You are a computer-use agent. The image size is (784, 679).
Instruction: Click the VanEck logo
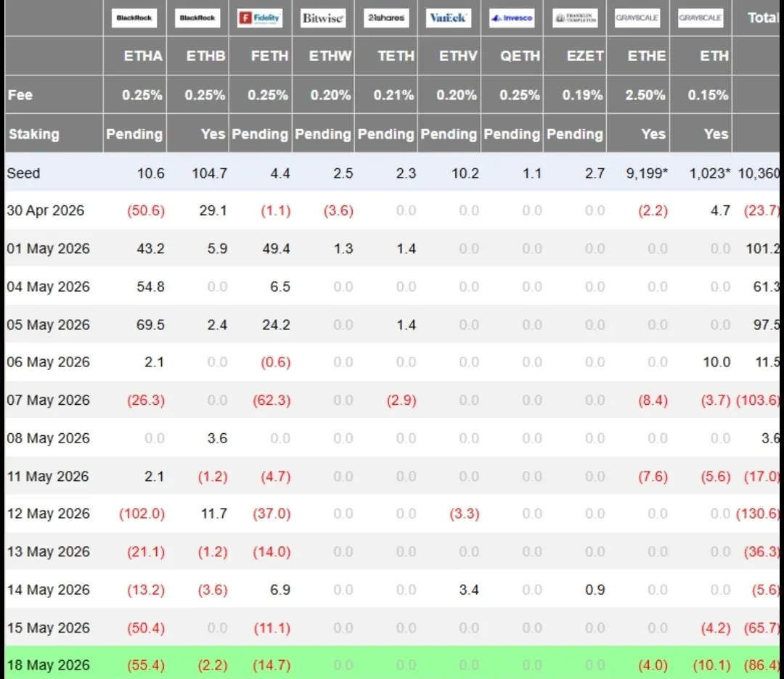[x=449, y=18]
